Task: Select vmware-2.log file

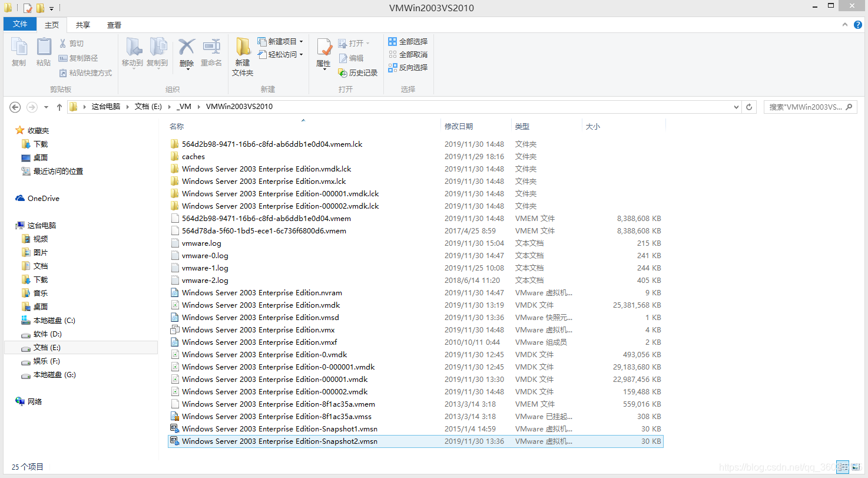Action: click(205, 281)
